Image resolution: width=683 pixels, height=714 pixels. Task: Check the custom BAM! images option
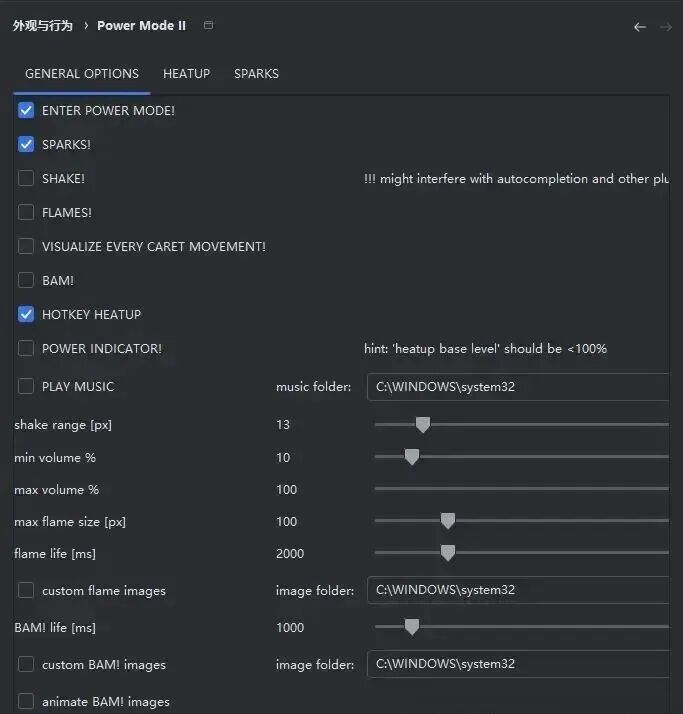(x=26, y=664)
